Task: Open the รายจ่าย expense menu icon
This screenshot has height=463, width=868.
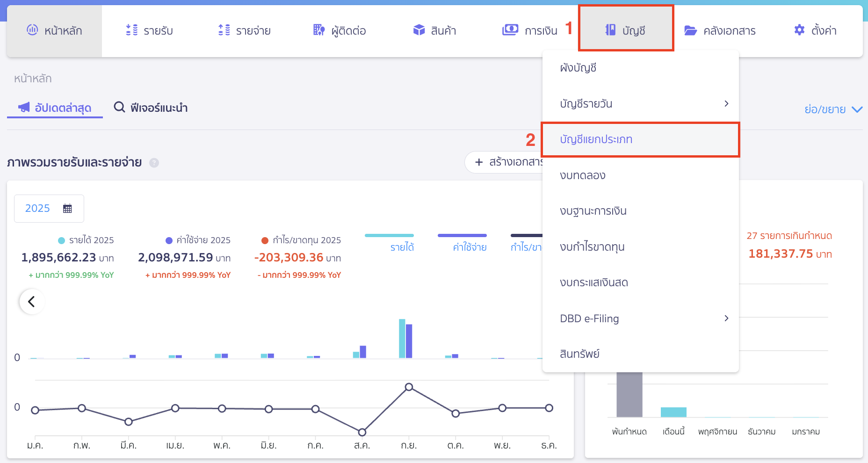Action: [x=224, y=30]
